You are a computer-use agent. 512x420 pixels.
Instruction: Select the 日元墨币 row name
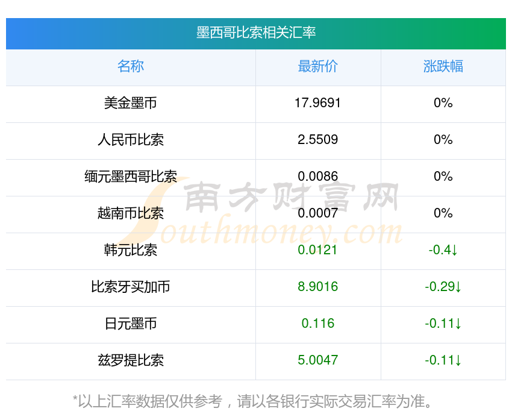point(131,324)
